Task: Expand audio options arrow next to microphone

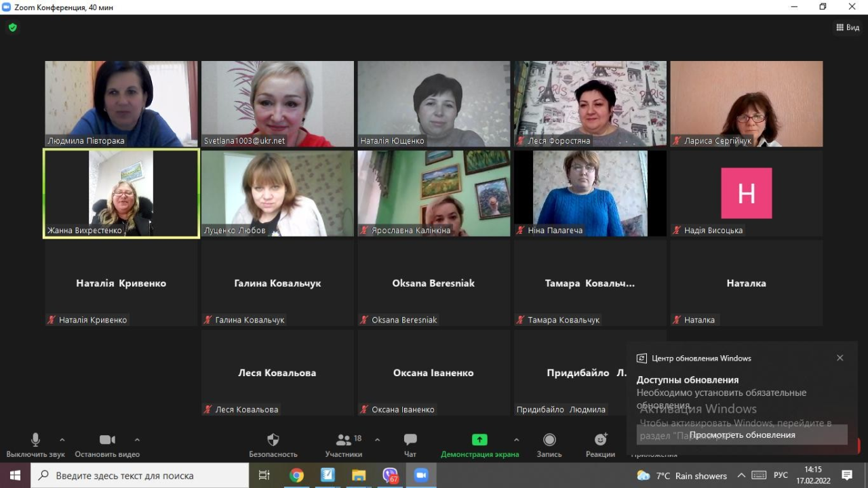Action: click(x=62, y=439)
